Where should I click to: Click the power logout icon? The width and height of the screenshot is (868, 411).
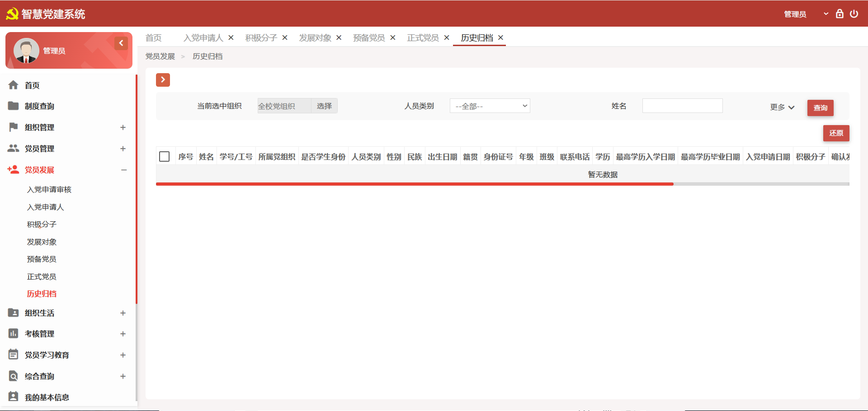click(x=854, y=14)
